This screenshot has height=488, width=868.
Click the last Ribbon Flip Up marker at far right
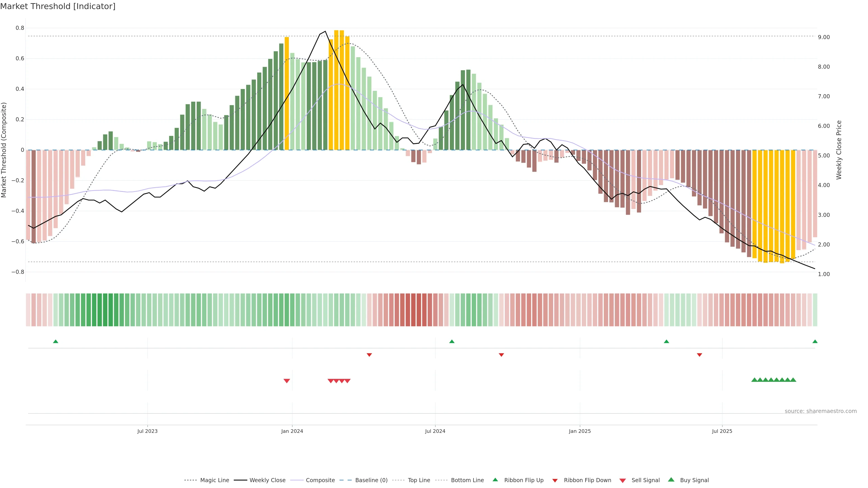pos(815,342)
